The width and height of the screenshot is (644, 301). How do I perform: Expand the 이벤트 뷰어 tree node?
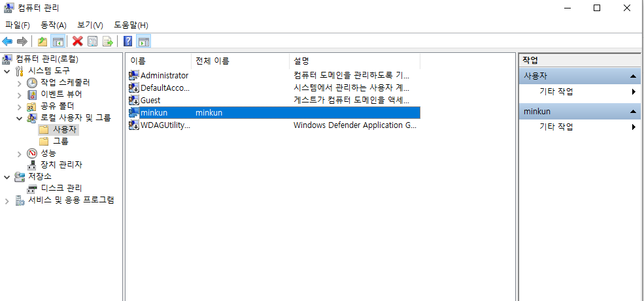[20, 95]
